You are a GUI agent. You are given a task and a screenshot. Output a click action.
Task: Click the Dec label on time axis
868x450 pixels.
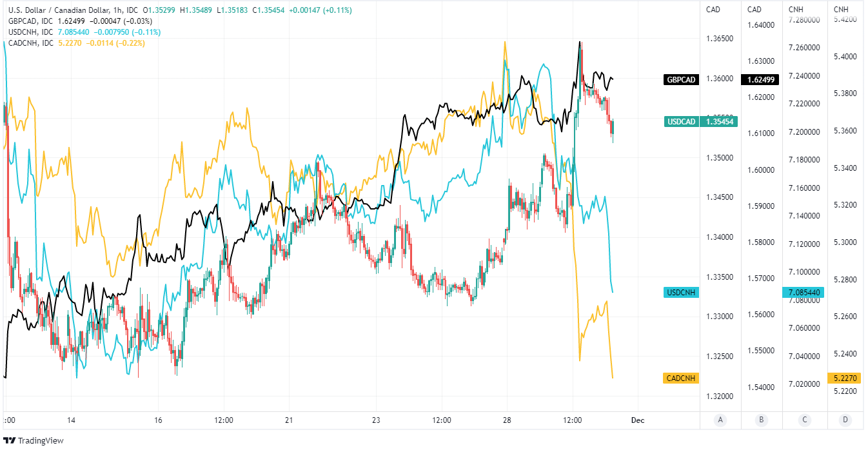tap(637, 420)
